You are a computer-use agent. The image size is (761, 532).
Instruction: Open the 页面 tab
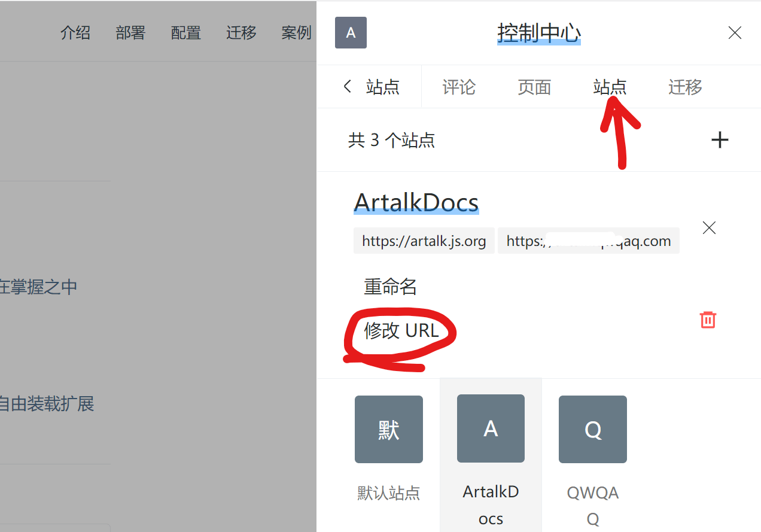point(534,87)
